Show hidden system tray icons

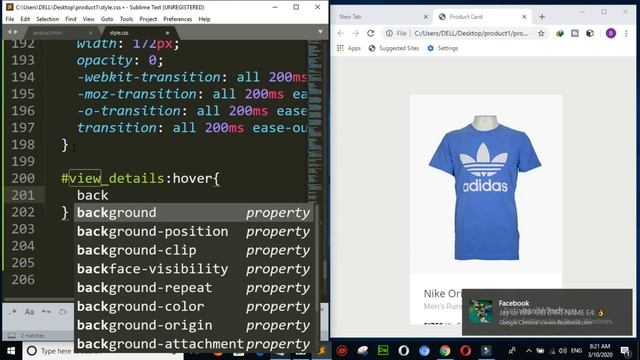pos(529,351)
